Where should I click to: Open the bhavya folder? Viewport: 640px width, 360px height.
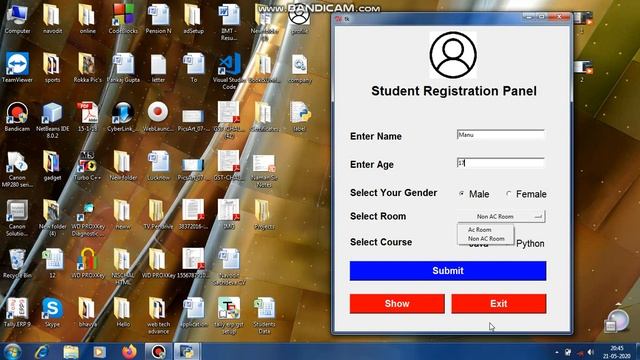tap(87, 312)
